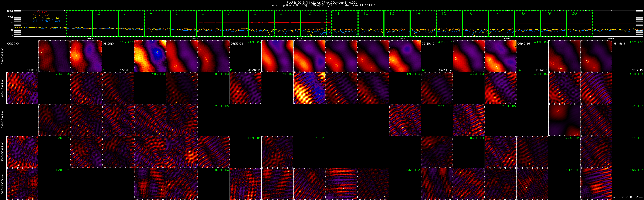
Task: Select time interval 2 on the light curve
Action: (105, 24)
